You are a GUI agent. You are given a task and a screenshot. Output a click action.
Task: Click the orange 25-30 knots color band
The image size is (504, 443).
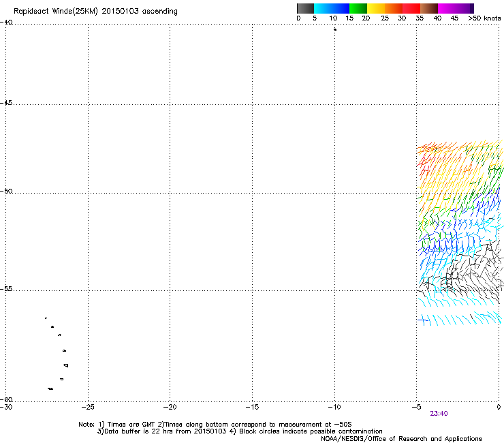click(394, 8)
